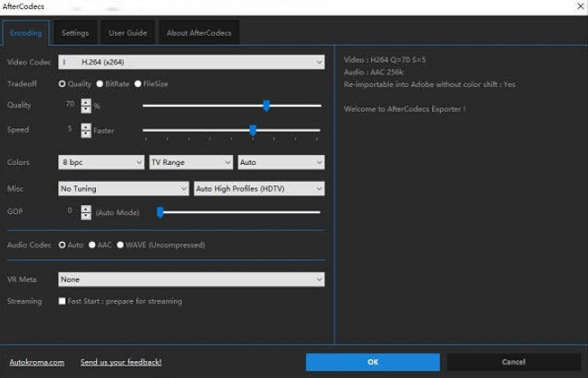Open the About AfterCodecs tab
The height and width of the screenshot is (378, 588).
[x=199, y=33]
